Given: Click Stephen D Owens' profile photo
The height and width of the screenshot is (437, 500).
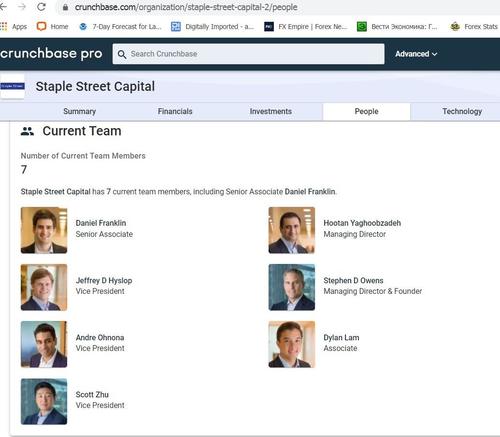Looking at the screenshot, I should coord(292,287).
